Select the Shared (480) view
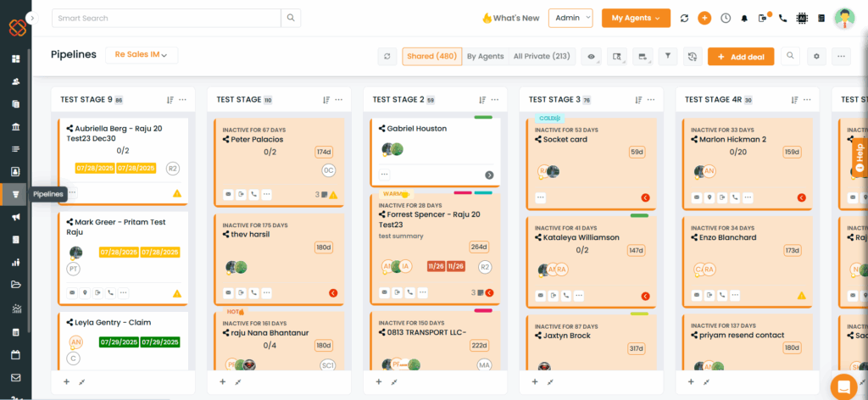This screenshot has width=868, height=400. pyautogui.click(x=431, y=57)
